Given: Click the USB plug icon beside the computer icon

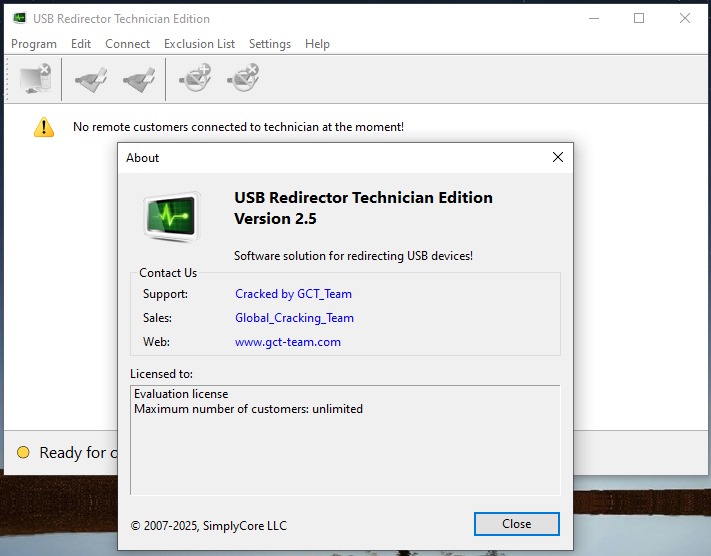Looking at the screenshot, I should point(91,79).
